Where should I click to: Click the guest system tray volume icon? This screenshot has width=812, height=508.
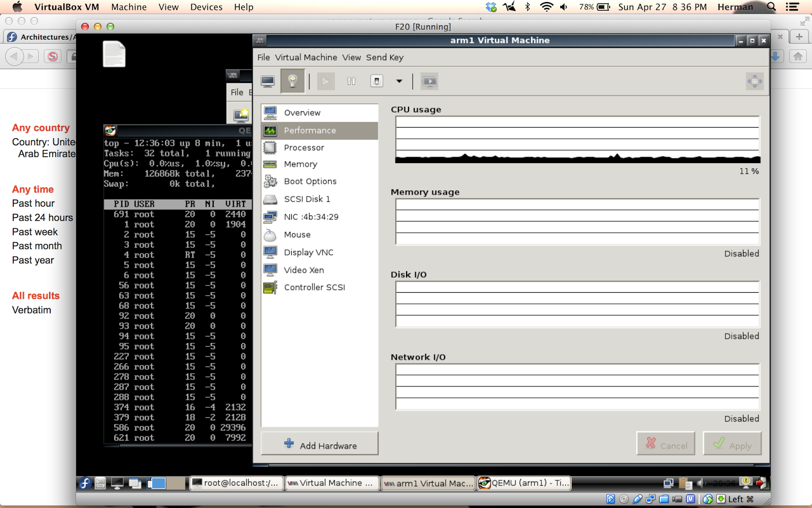700,483
